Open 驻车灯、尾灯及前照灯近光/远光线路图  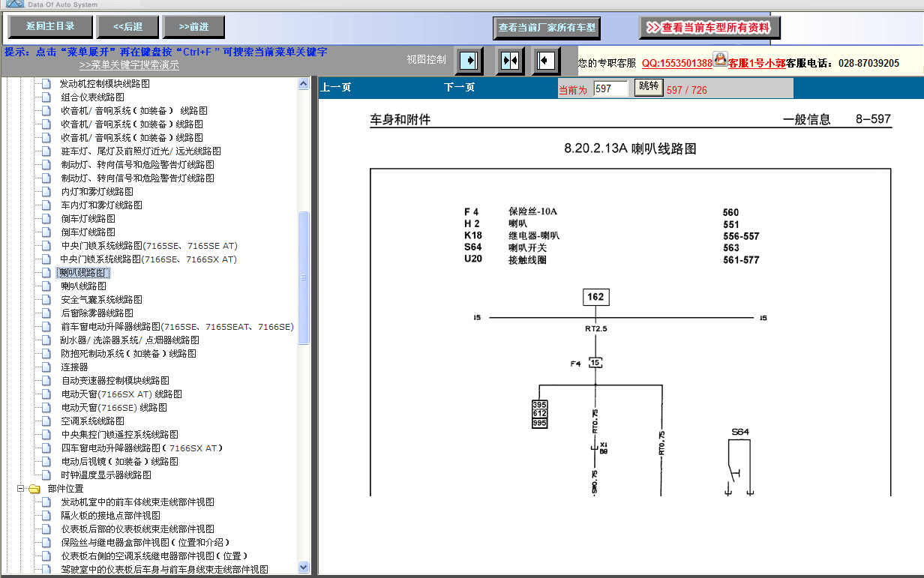141,151
